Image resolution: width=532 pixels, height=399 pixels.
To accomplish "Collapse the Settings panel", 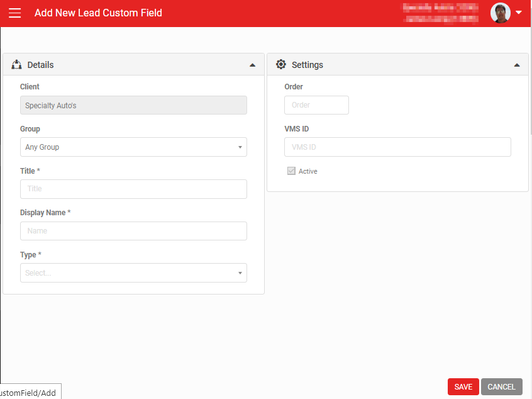I will pyautogui.click(x=516, y=65).
